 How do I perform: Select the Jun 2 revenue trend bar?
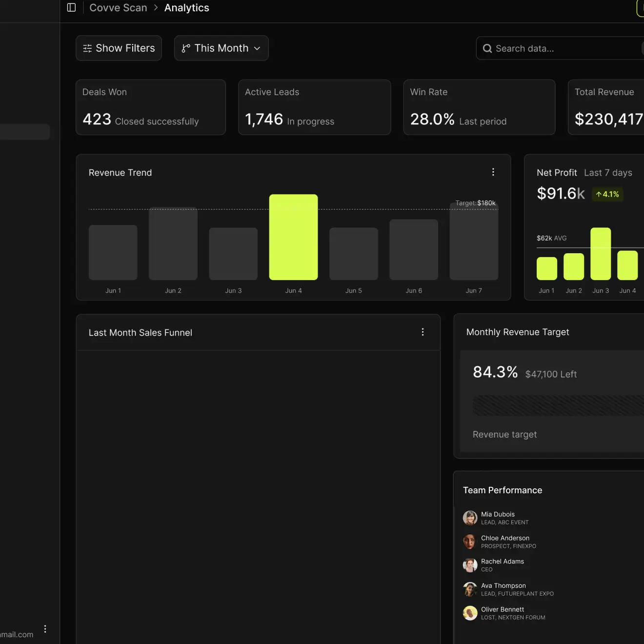(x=173, y=243)
